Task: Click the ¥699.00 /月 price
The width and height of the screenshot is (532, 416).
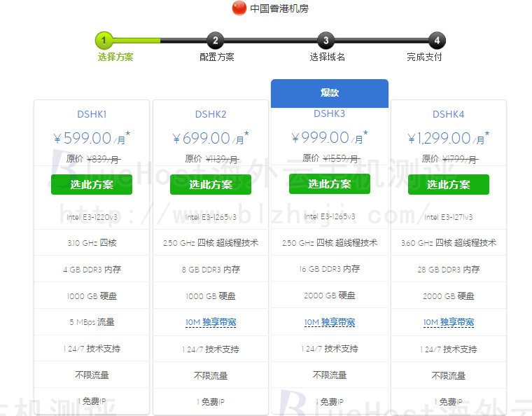Action: click(211, 138)
